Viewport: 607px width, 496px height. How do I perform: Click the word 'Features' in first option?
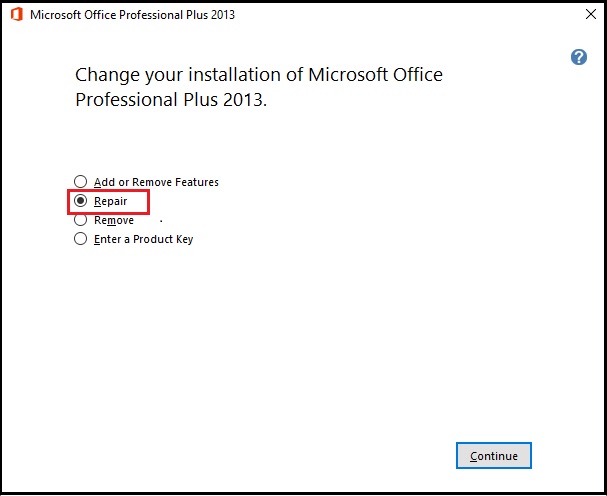[197, 182]
